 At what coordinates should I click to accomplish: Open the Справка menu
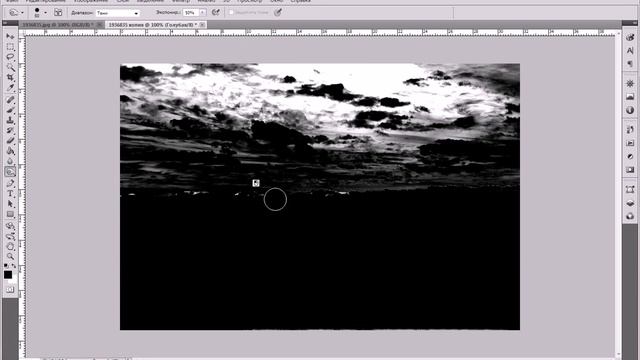pos(301,1)
